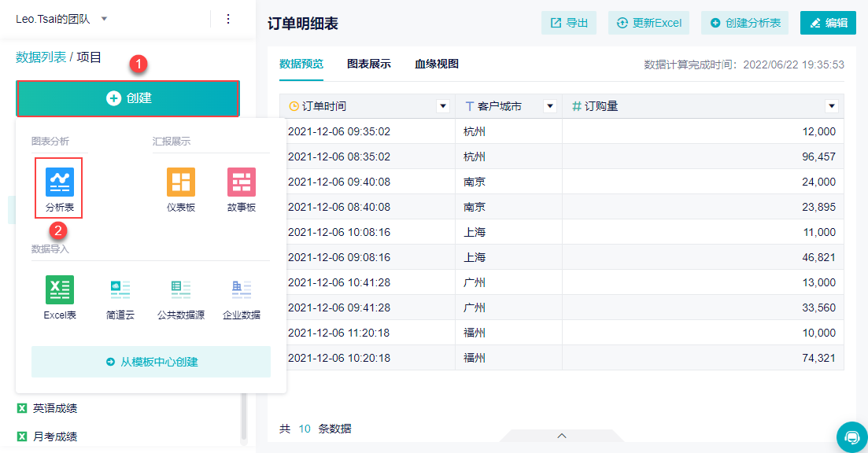Select the 英语成绩 item in list
This screenshot has height=453, width=868.
(x=54, y=408)
